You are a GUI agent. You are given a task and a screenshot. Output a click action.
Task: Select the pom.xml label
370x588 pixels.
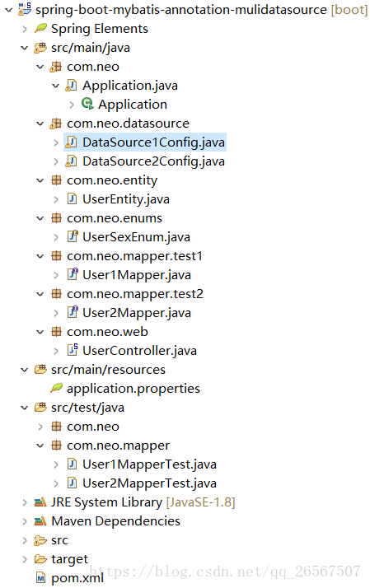pyautogui.click(x=77, y=578)
